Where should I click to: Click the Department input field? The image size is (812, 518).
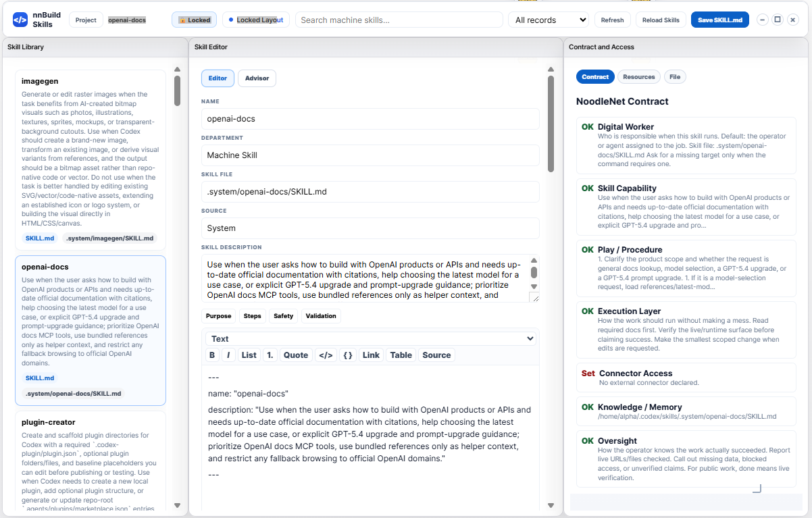(370, 155)
